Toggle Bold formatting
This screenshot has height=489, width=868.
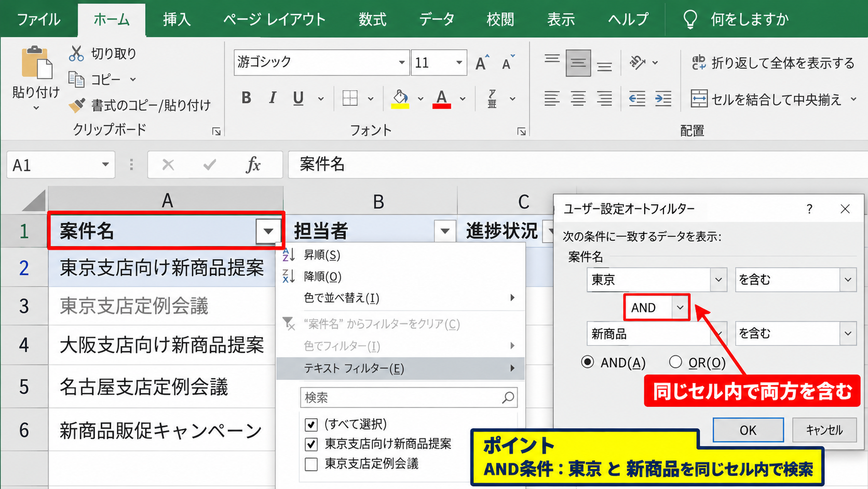coord(247,98)
